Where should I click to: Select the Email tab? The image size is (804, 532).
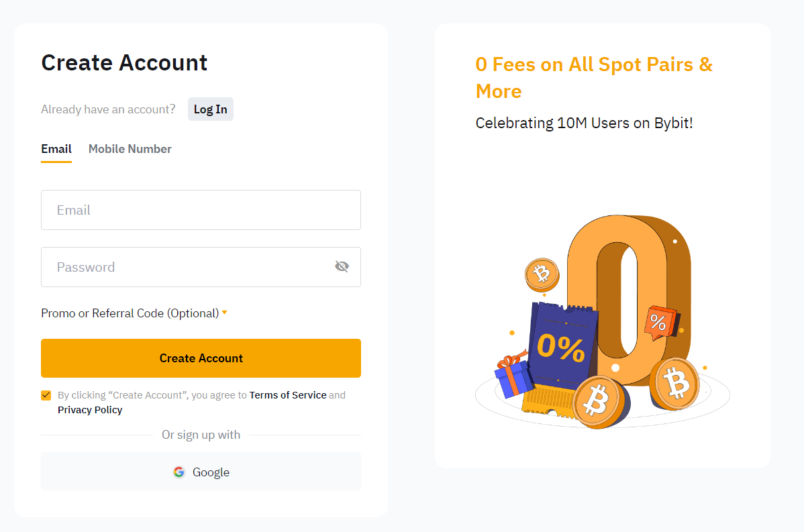coord(56,149)
